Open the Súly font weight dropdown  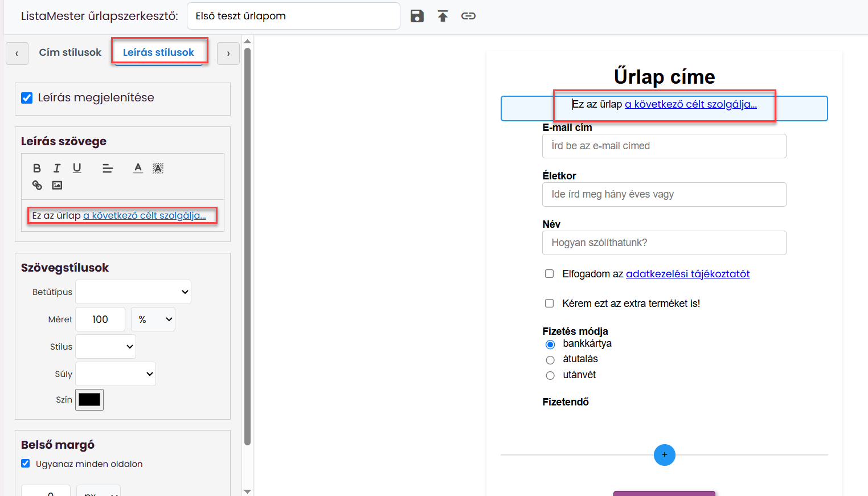tap(116, 374)
